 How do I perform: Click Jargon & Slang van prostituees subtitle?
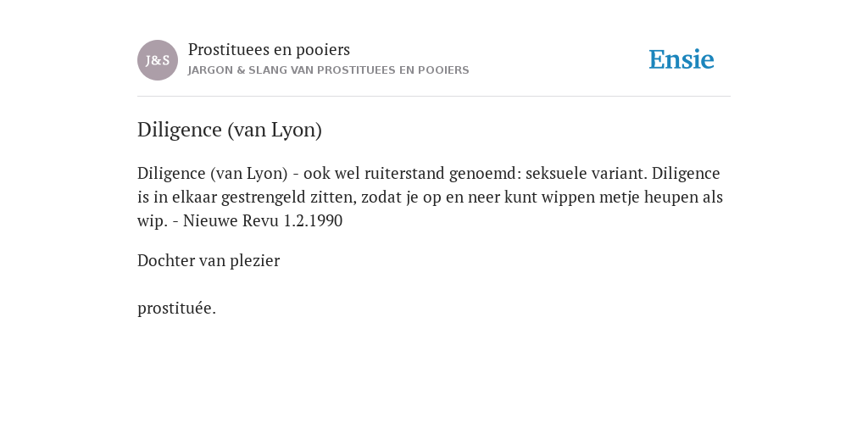328,70
